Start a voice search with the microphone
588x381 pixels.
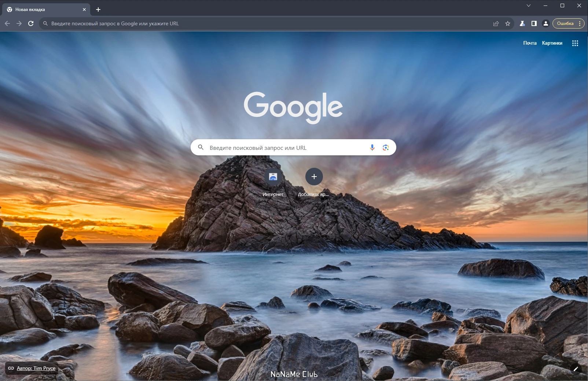[372, 147]
